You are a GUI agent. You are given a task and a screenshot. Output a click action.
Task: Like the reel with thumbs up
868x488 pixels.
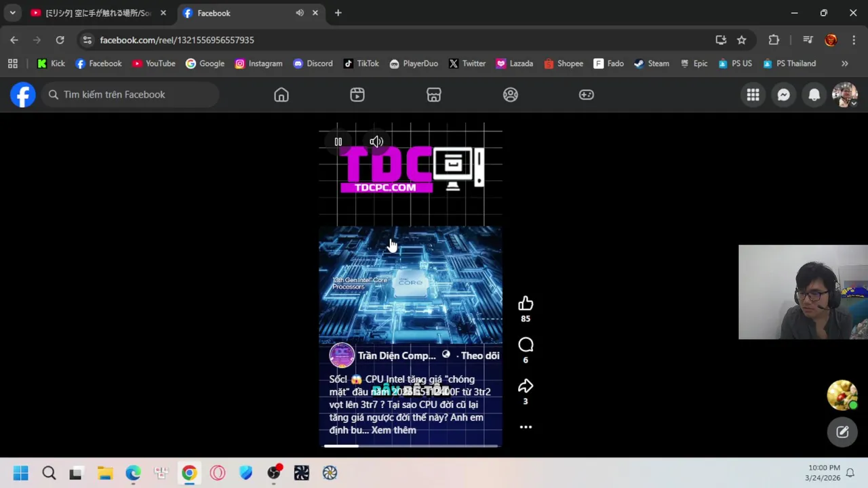[x=526, y=304]
